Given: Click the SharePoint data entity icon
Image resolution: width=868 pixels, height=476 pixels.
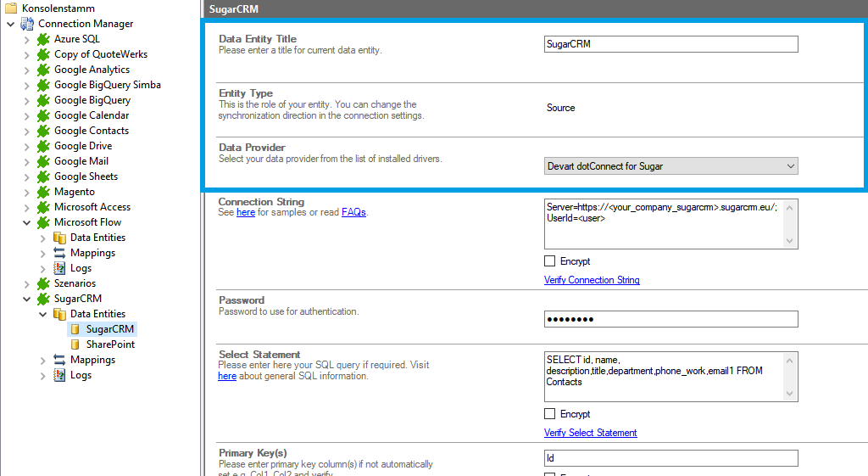Looking at the screenshot, I should tap(75, 344).
